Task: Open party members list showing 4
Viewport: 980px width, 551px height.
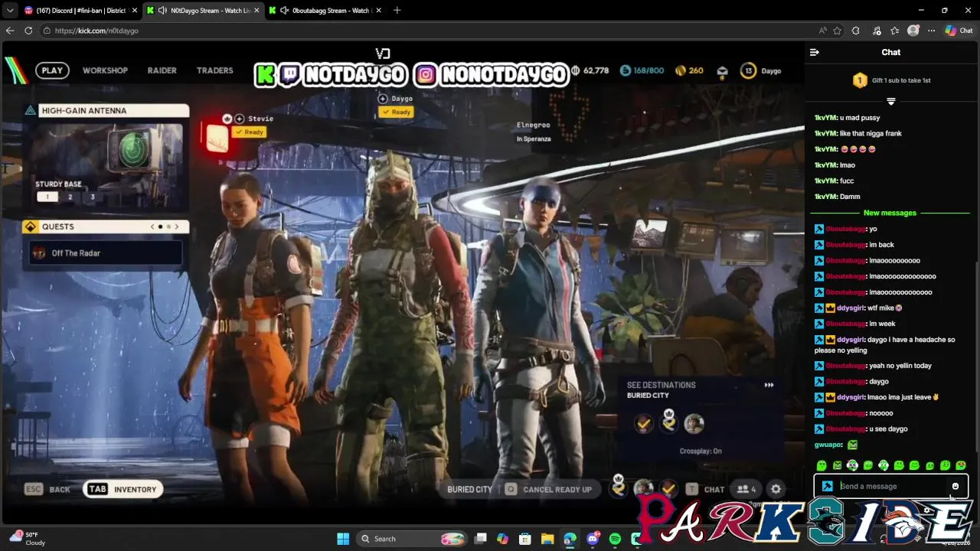Action: [746, 490]
